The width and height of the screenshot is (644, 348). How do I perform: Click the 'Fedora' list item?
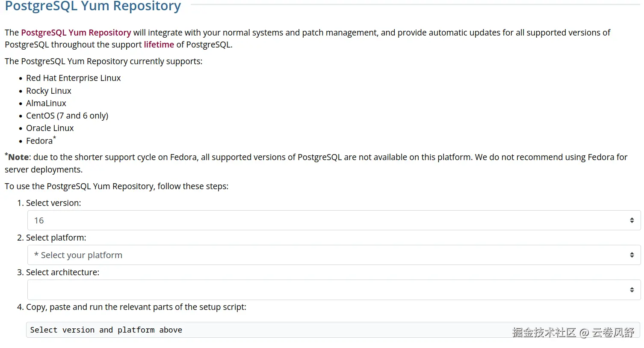pos(39,141)
